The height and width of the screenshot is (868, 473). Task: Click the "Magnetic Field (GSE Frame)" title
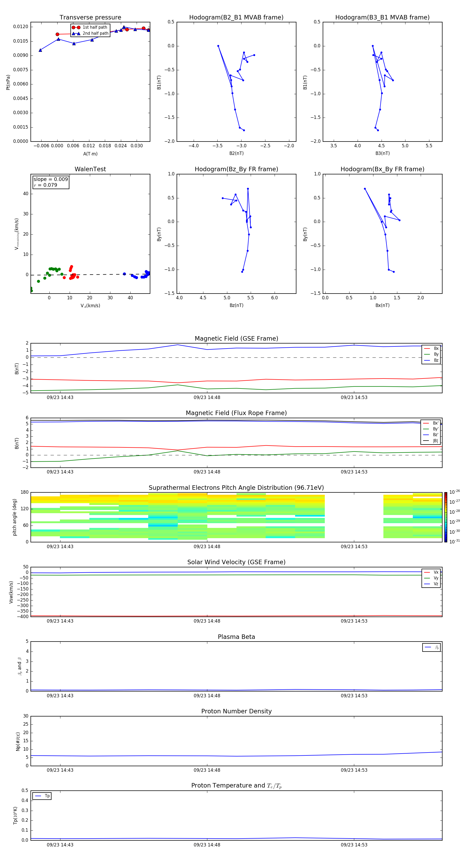point(236,339)
